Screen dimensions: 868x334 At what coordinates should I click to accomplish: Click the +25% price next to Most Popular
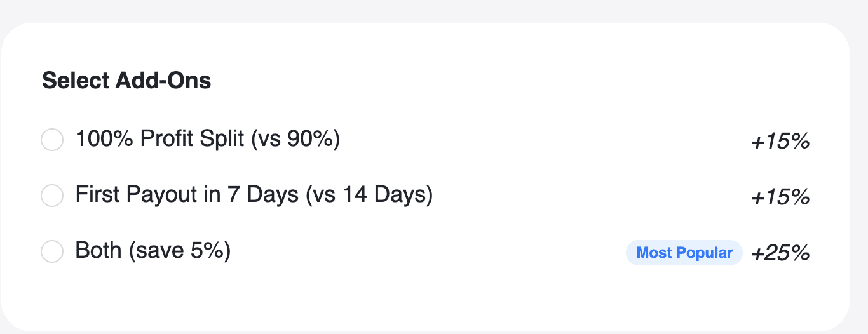780,253
